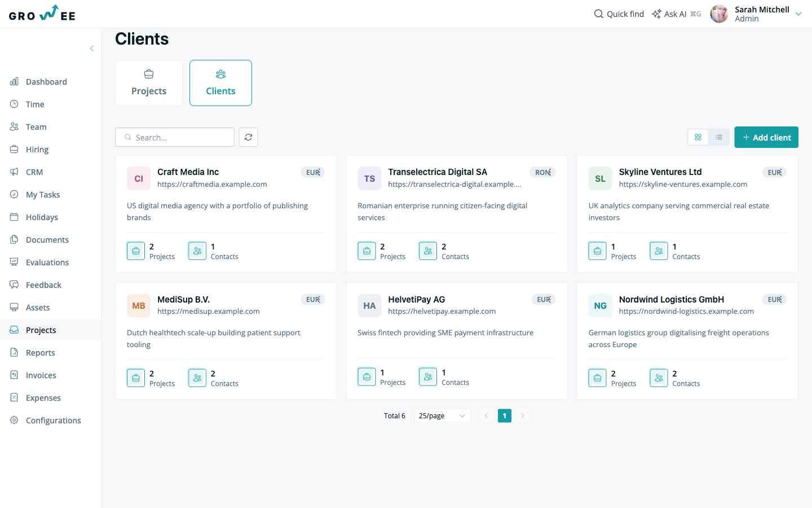The height and width of the screenshot is (508, 812).
Task: Click Sarah Mitchell's avatar photo
Action: (x=719, y=14)
